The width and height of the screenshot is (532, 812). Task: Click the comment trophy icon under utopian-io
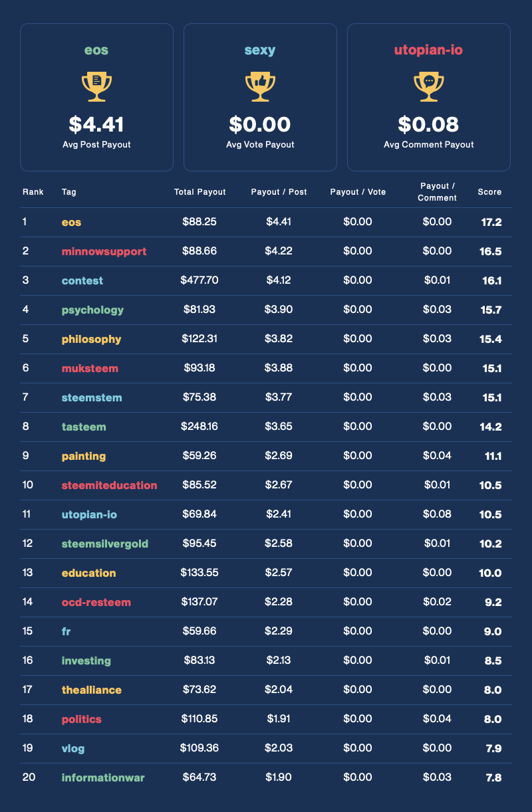click(429, 87)
